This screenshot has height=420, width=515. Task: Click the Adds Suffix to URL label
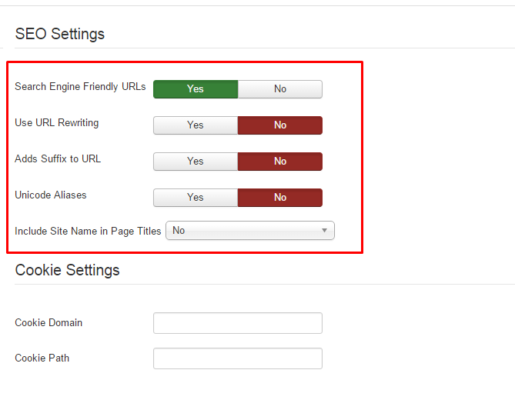click(58, 158)
